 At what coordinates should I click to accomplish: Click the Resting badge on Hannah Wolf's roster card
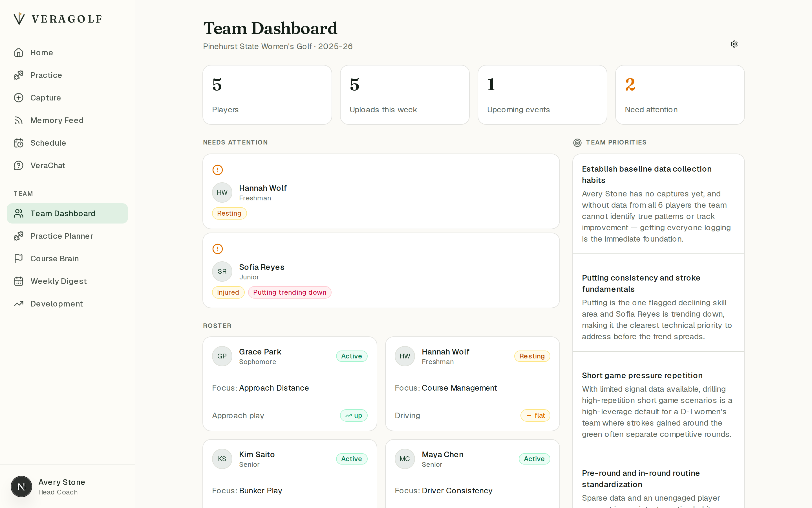(532, 356)
